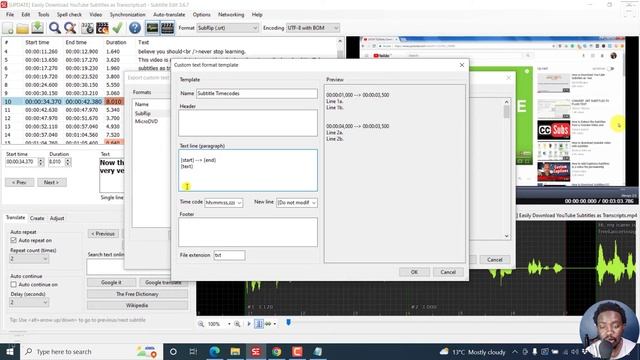This screenshot has height=360, width=640.
Task: Select SubRip in the Formats list
Action: click(x=143, y=113)
